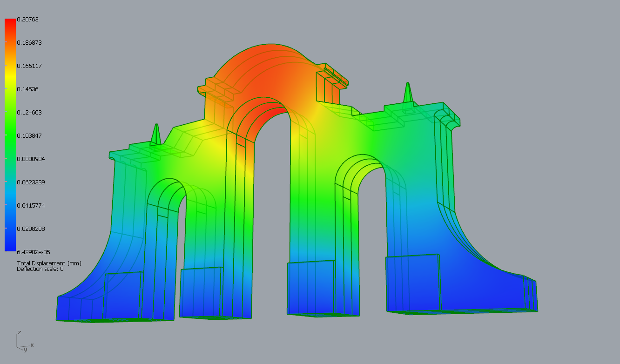The image size is (620, 364).
Task: Click the Total Displacement (mm) label
Action: click(49, 263)
